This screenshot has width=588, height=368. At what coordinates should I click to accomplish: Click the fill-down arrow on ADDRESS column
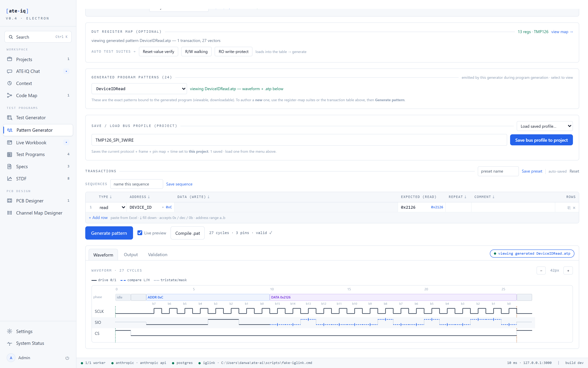pos(149,197)
